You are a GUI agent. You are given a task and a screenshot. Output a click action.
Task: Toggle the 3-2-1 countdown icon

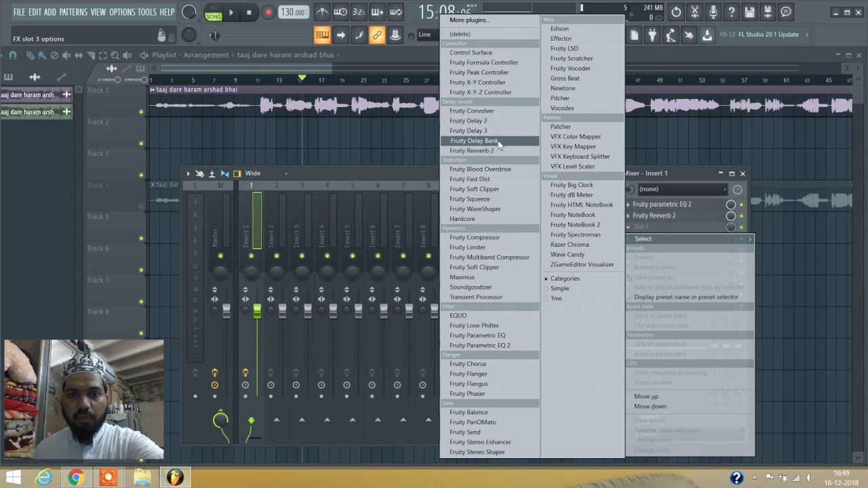359,12
